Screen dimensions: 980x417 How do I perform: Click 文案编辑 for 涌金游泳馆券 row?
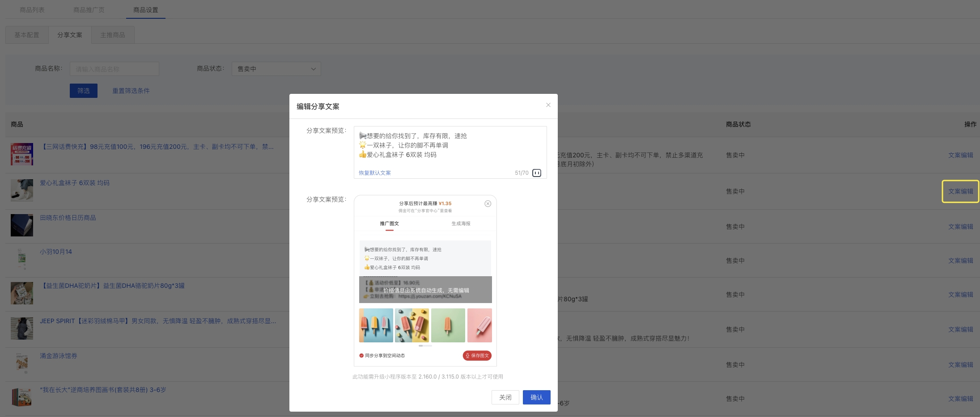click(x=960, y=365)
